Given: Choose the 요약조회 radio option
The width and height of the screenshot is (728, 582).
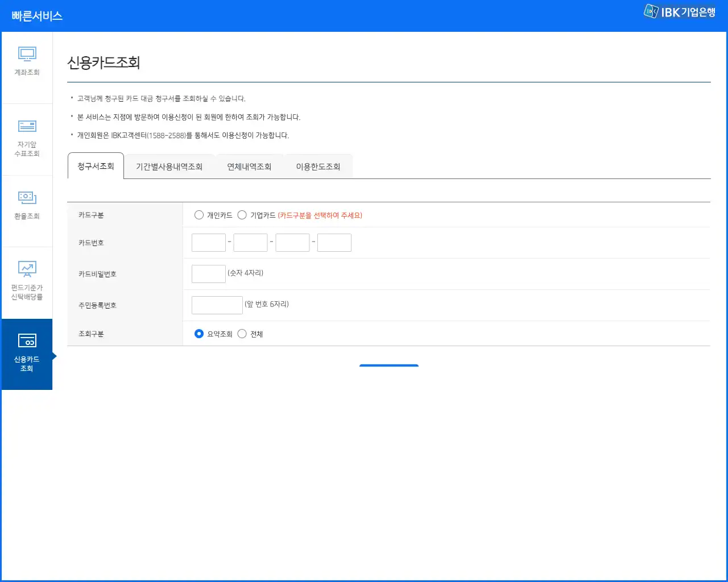Looking at the screenshot, I should [199, 334].
